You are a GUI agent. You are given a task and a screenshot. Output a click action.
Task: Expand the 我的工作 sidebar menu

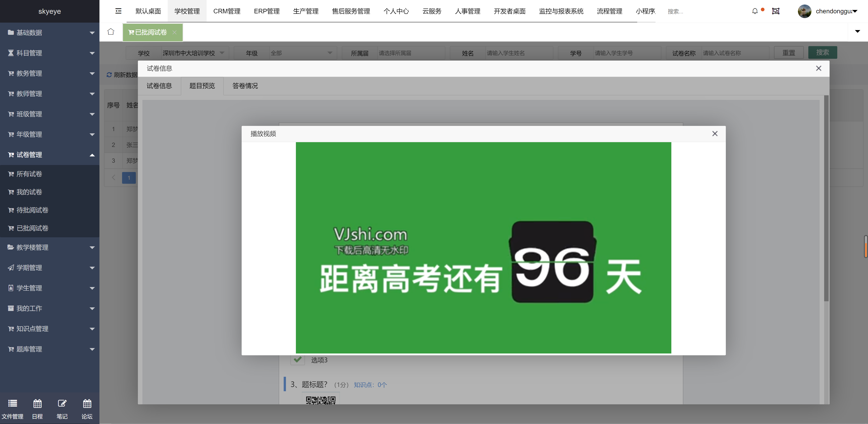(50, 308)
